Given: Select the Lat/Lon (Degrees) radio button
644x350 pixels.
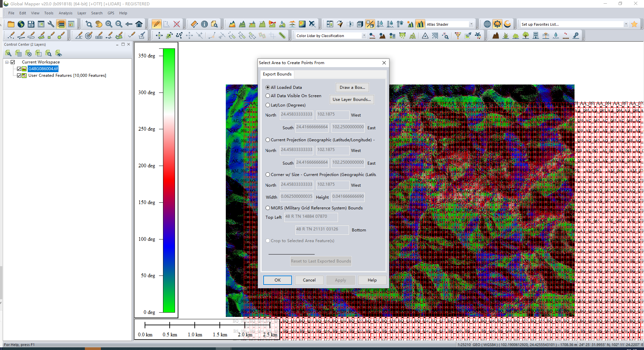Looking at the screenshot, I should (x=268, y=105).
